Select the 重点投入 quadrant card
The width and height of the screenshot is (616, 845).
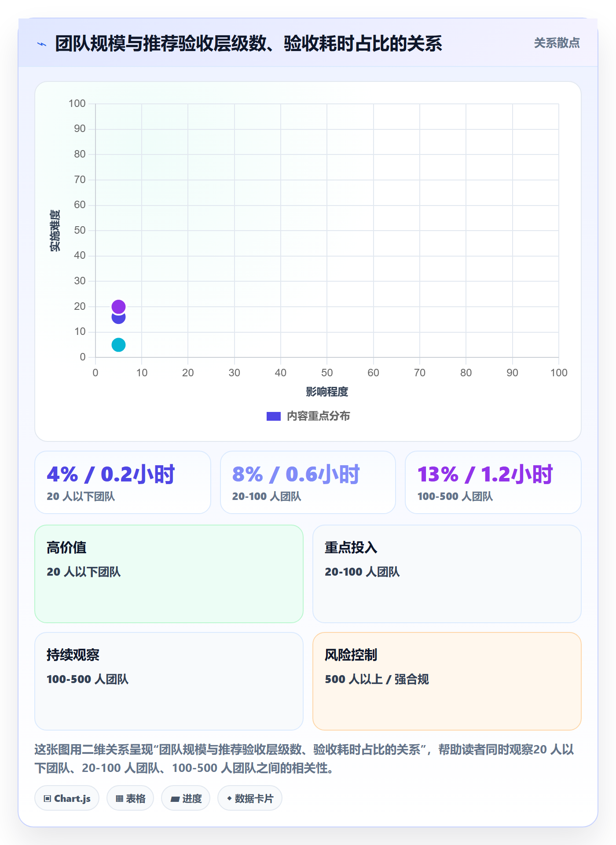(x=447, y=574)
